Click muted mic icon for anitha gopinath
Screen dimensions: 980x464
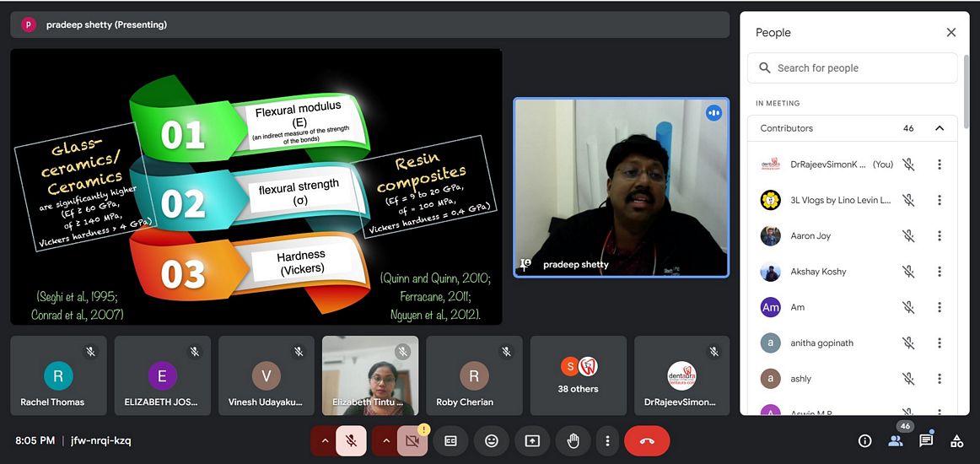909,343
